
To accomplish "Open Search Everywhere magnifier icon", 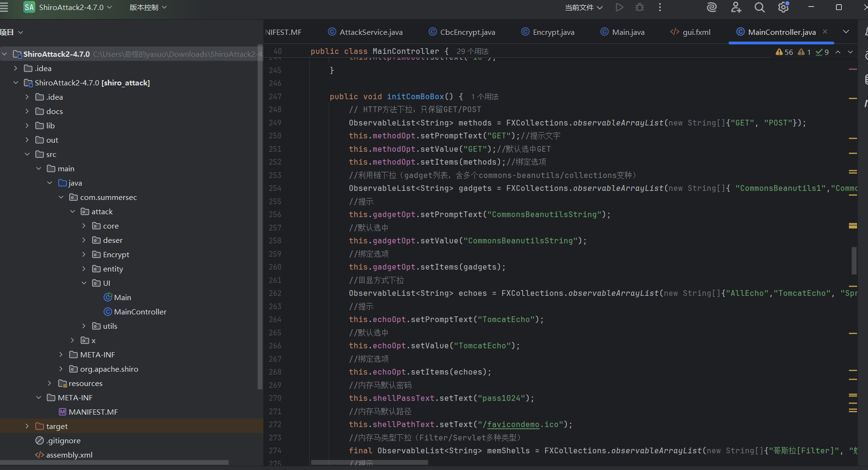I will tap(759, 7).
